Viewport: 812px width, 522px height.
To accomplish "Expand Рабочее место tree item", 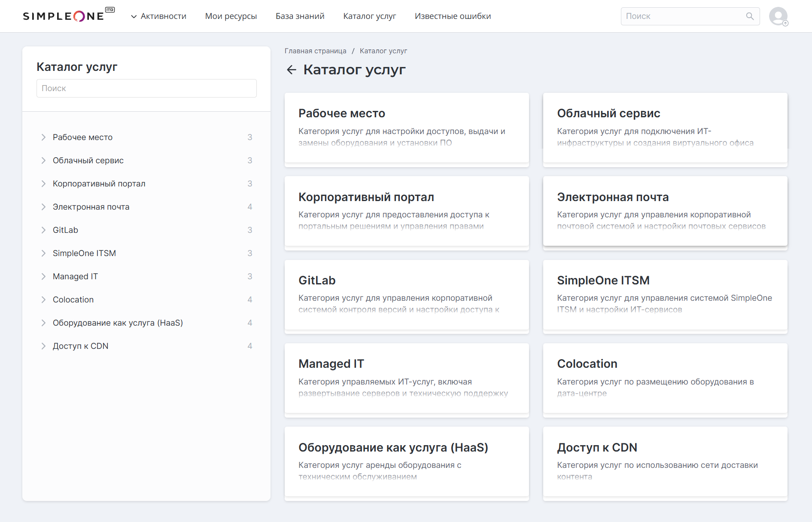I will (x=43, y=137).
